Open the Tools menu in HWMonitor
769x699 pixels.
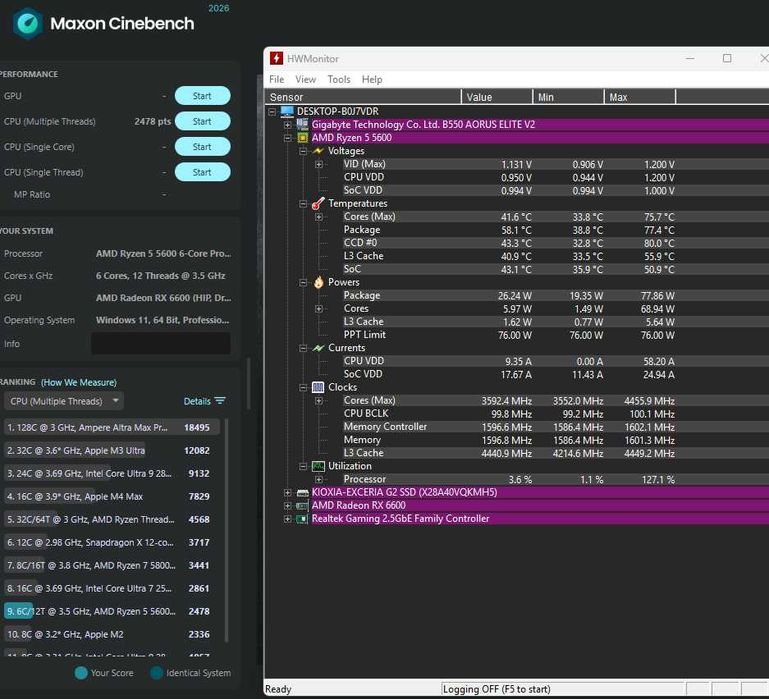click(339, 79)
